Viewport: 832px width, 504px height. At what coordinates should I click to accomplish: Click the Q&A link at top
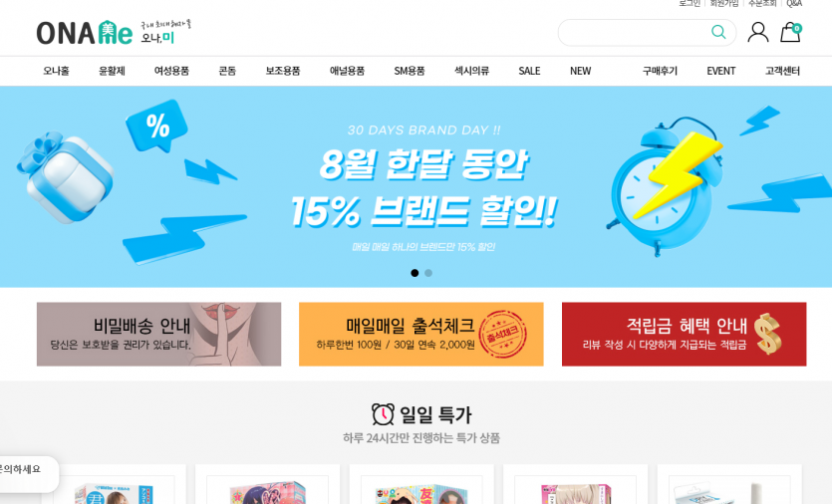pyautogui.click(x=794, y=3)
